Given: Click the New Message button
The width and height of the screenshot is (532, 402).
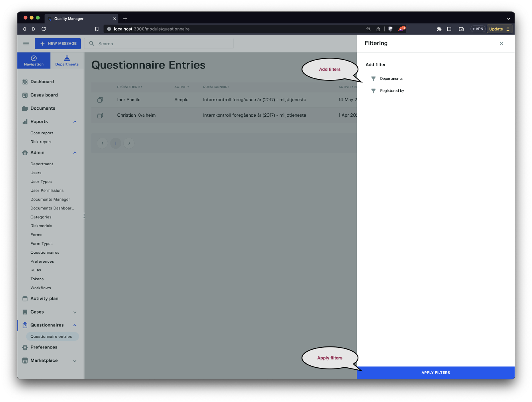Looking at the screenshot, I should pos(58,44).
